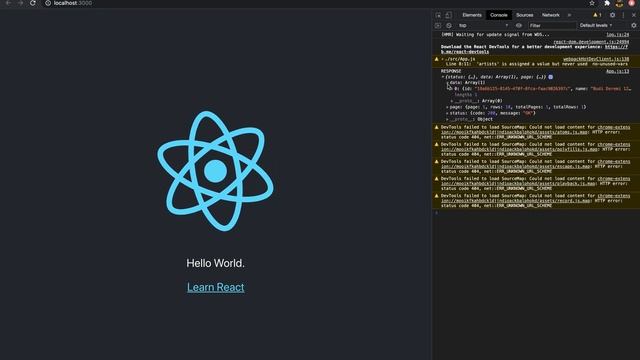Expand the status object node
The height and width of the screenshot is (360, 640).
(447, 113)
